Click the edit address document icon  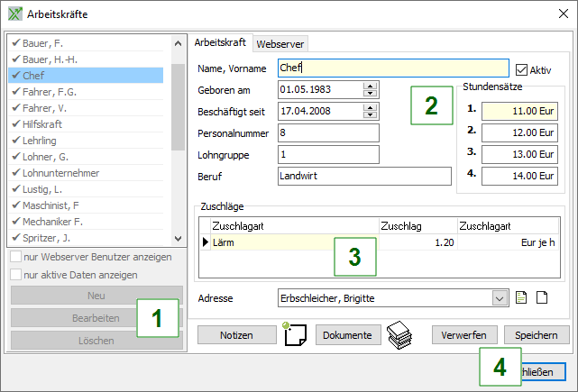tap(521, 298)
